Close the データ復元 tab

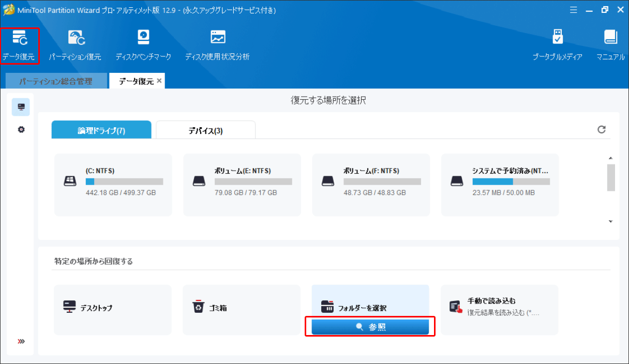tap(159, 81)
